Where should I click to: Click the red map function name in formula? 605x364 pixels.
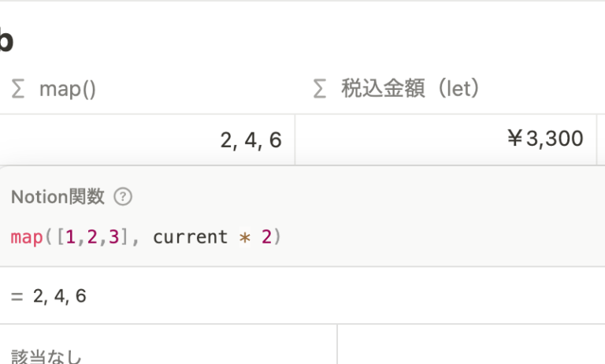pos(27,236)
